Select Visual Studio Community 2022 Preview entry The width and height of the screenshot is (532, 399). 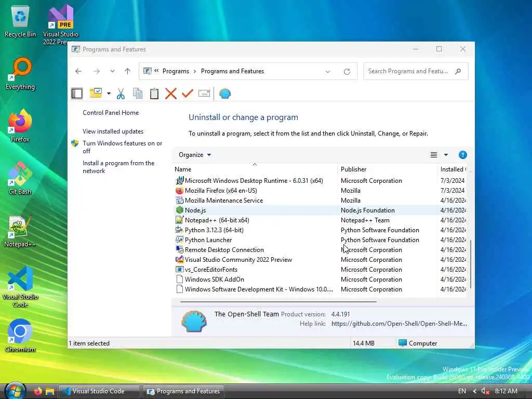click(320, 260)
